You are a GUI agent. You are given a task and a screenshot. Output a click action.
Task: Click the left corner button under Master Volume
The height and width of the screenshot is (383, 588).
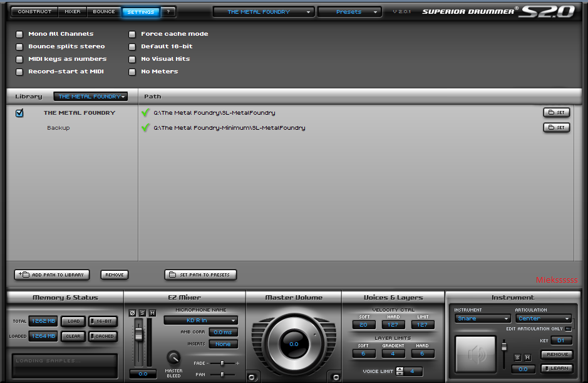tap(251, 377)
